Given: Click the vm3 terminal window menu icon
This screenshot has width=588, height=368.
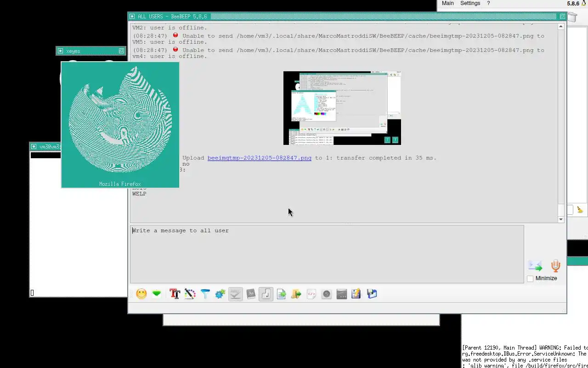Looking at the screenshot, I should pyautogui.click(x=34, y=146).
